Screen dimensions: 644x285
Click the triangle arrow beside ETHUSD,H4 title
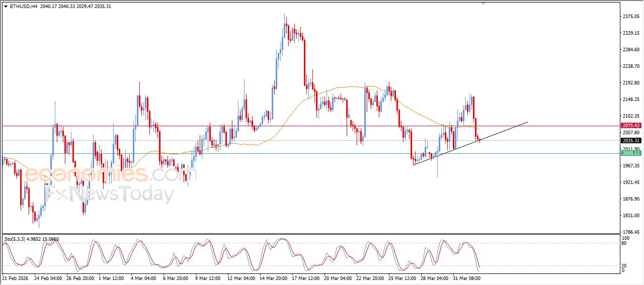pos(6,7)
